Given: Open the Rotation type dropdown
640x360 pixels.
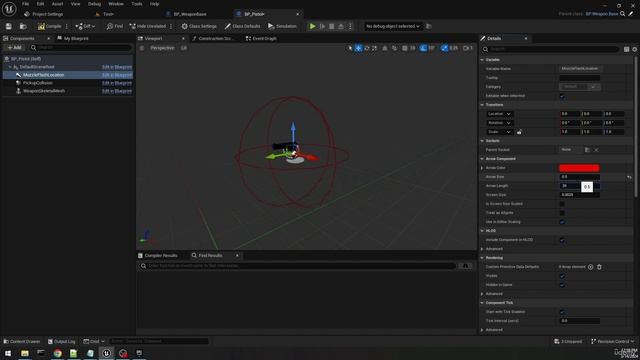Looking at the screenshot, I should click(499, 123).
